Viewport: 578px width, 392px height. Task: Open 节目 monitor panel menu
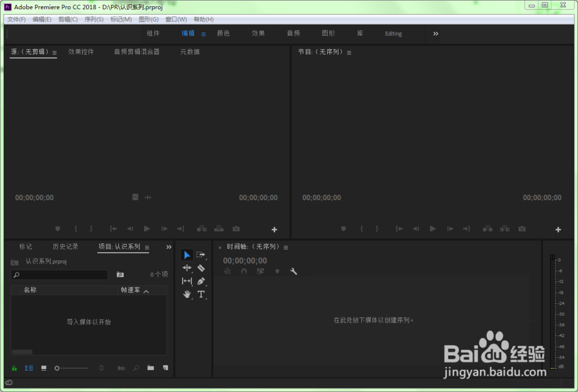[x=349, y=53]
